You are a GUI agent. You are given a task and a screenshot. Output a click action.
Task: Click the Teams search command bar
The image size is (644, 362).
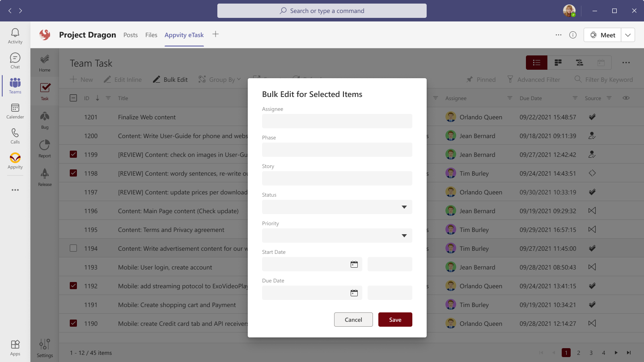click(x=322, y=10)
